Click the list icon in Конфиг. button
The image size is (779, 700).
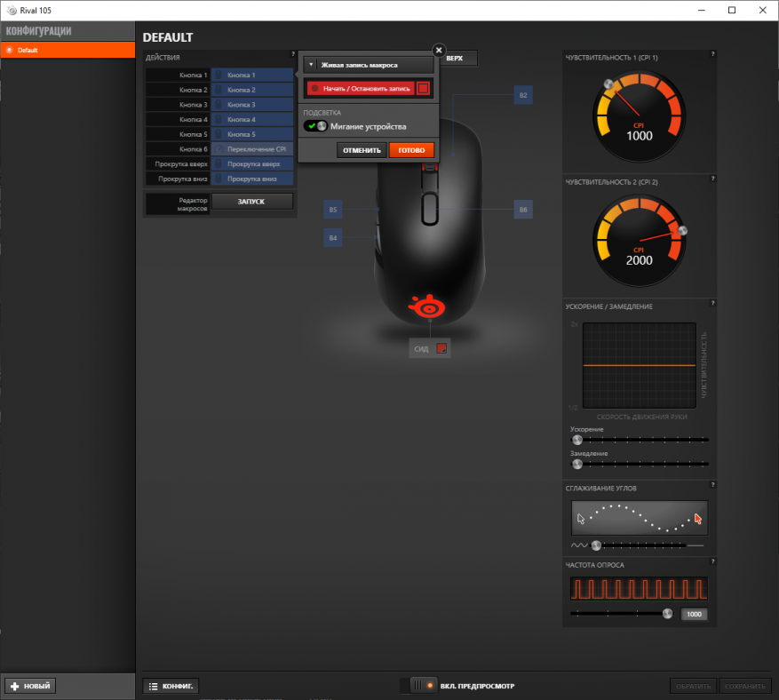(153, 686)
